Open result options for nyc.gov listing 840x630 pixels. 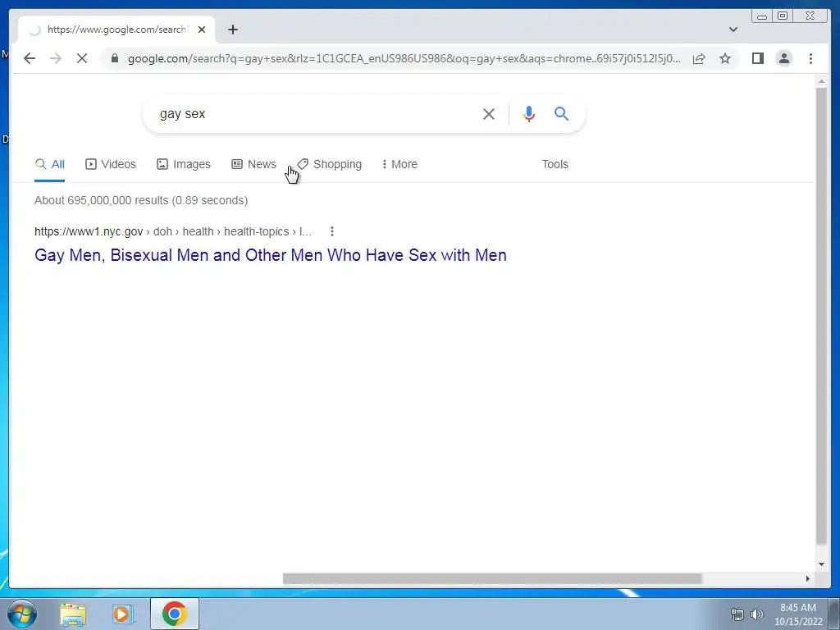pyautogui.click(x=332, y=231)
